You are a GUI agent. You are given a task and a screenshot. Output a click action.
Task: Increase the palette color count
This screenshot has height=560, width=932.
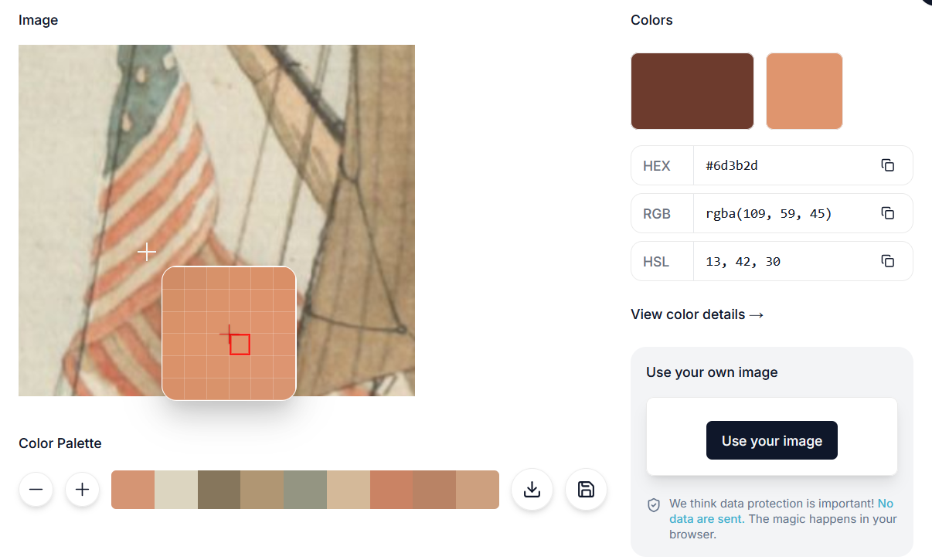pyautogui.click(x=83, y=490)
